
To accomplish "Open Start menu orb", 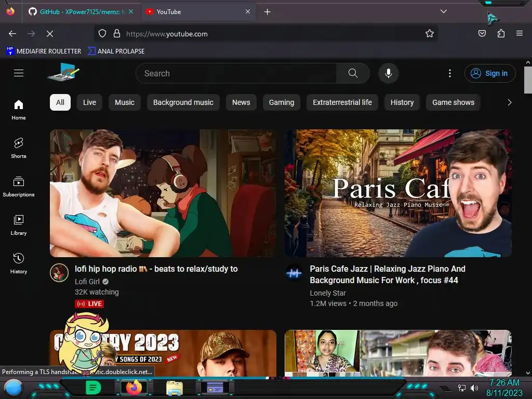I will click(14, 389).
